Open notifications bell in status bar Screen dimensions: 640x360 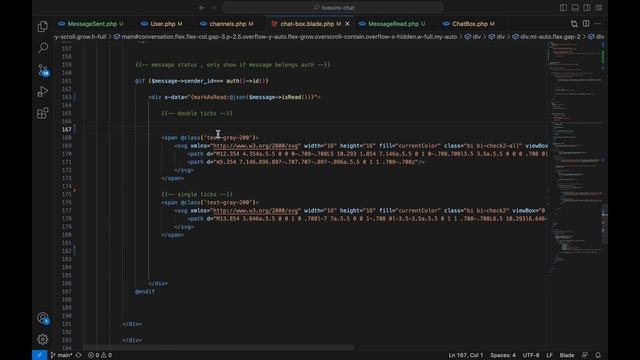click(598, 355)
